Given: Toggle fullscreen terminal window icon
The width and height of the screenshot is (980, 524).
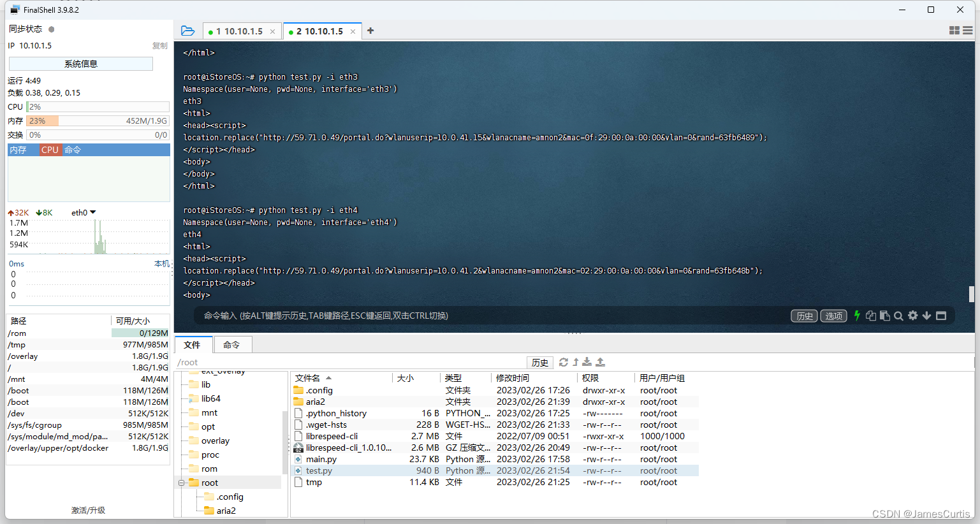Looking at the screenshot, I should click(x=941, y=316).
